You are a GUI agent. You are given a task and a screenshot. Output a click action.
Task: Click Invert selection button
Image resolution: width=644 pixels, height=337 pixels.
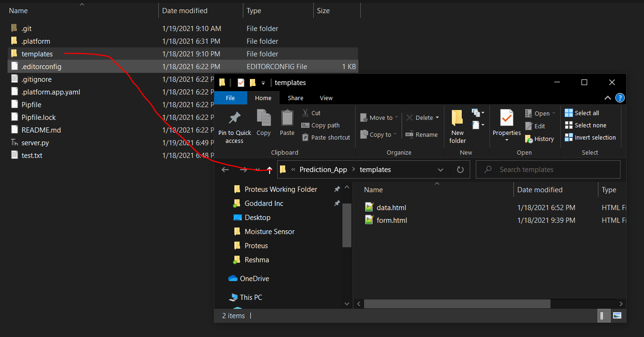590,137
